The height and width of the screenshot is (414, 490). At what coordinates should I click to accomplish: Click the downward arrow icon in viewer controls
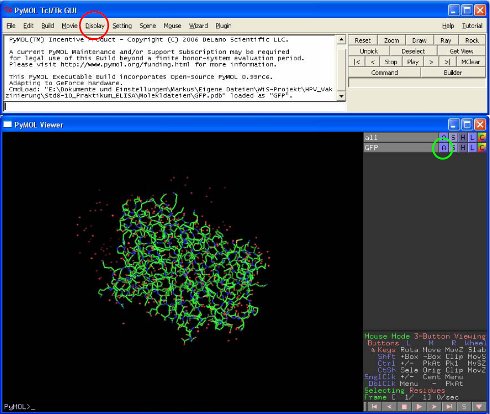click(x=479, y=407)
